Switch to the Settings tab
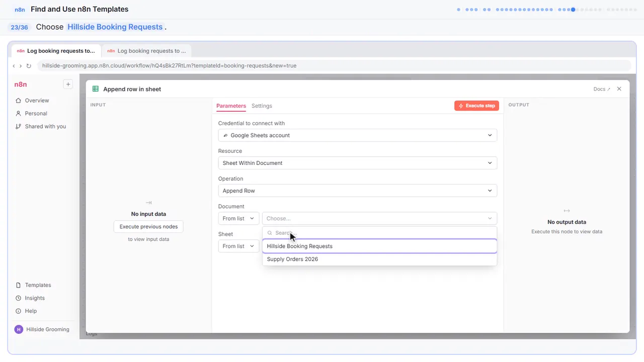The width and height of the screenshot is (644, 362). (262, 106)
